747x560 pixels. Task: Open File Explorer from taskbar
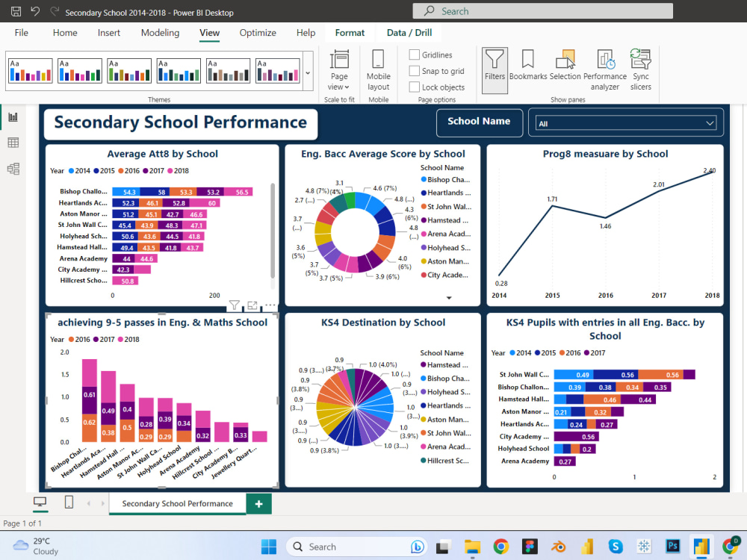tap(472, 547)
